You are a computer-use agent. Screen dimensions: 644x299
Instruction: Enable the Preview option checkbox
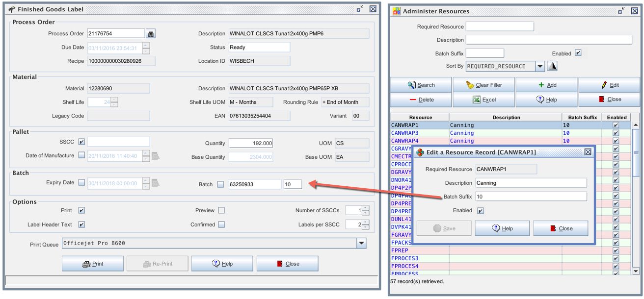point(221,210)
